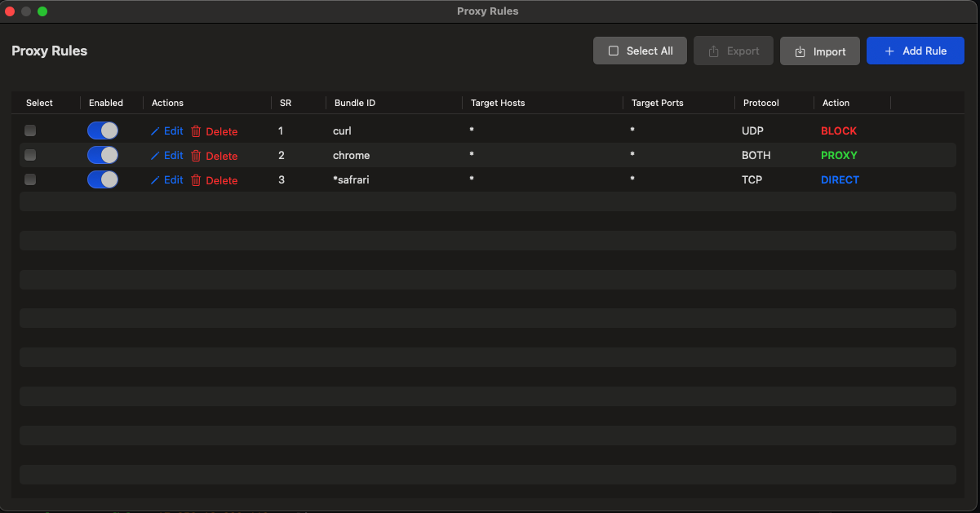The width and height of the screenshot is (980, 513).
Task: Click the UDP protocol cell
Action: [752, 130]
